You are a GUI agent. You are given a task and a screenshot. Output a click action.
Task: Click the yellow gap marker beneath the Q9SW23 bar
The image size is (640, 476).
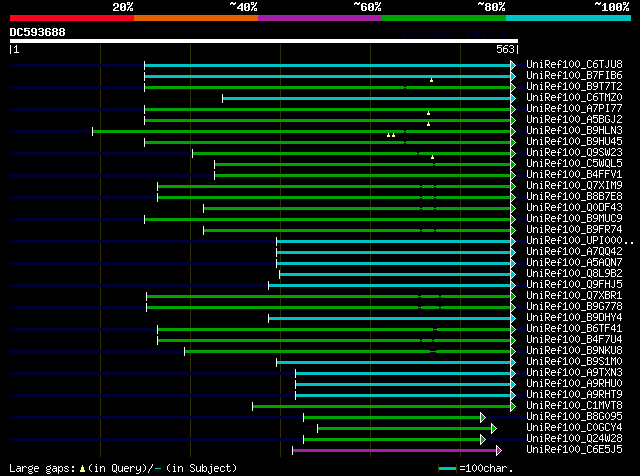pos(433,157)
